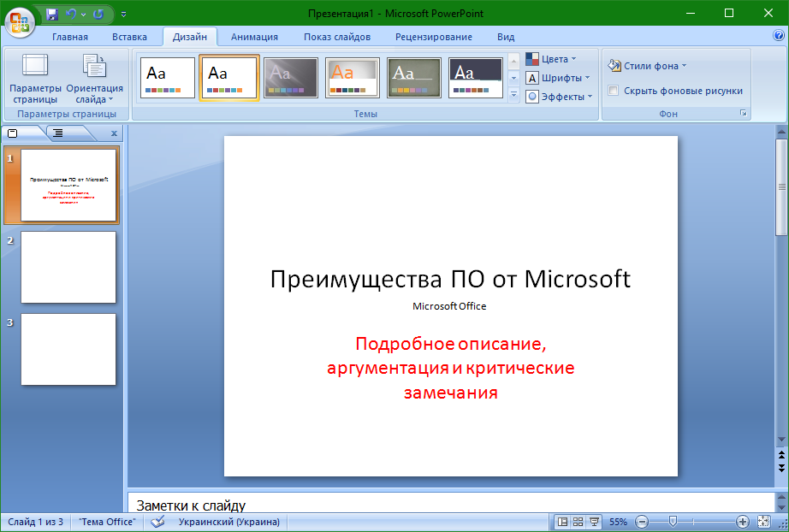
Task: Enable Скрыть фоновые рисунки checkbox
Action: point(613,91)
